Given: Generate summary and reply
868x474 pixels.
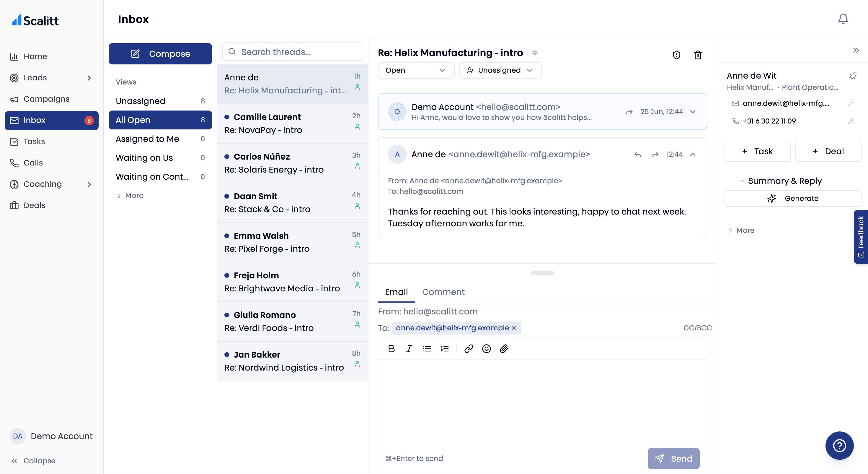Looking at the screenshot, I should [x=792, y=198].
